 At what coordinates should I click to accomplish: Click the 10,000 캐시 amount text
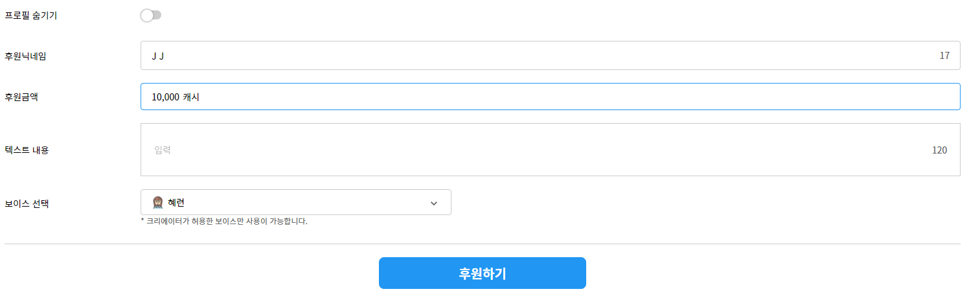(176, 97)
